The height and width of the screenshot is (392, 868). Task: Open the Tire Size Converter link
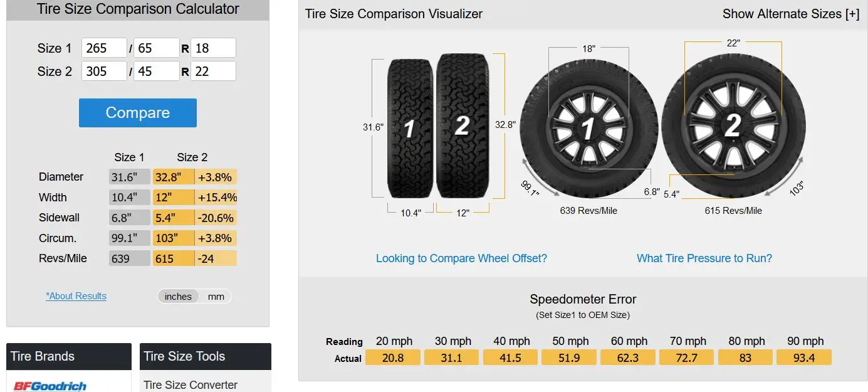coord(191,384)
